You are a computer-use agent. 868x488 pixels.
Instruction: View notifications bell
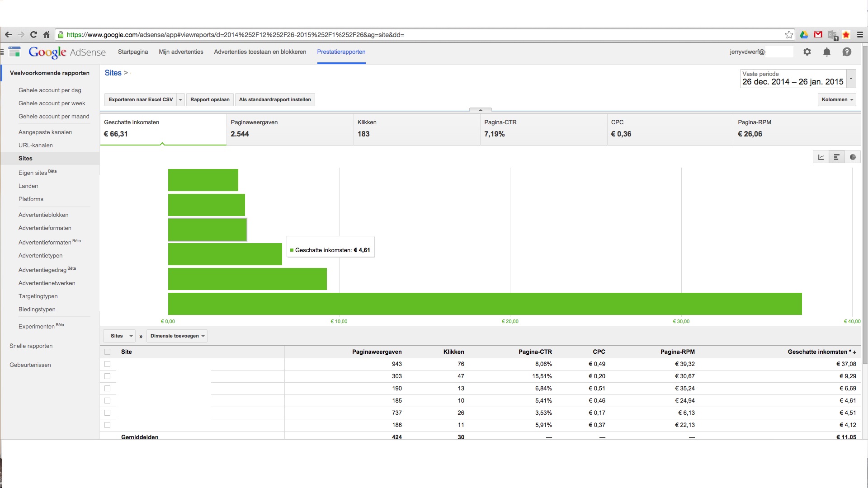click(826, 52)
